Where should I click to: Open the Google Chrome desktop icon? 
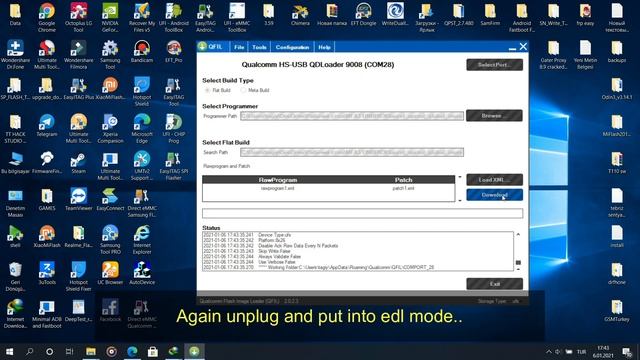tap(47, 16)
